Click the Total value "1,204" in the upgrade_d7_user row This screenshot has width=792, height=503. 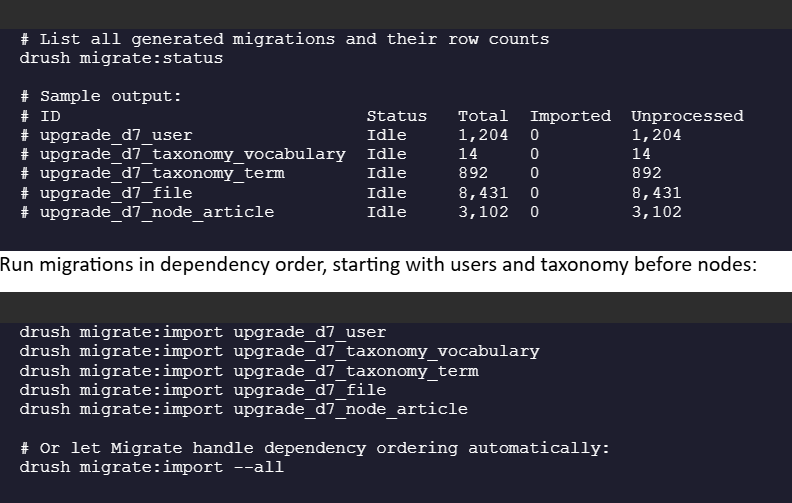(x=483, y=135)
